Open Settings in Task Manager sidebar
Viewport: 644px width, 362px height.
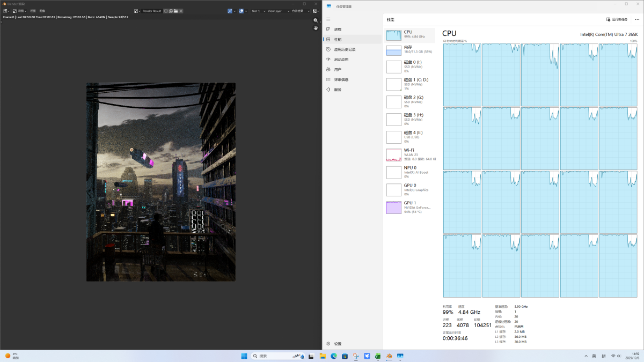click(337, 344)
